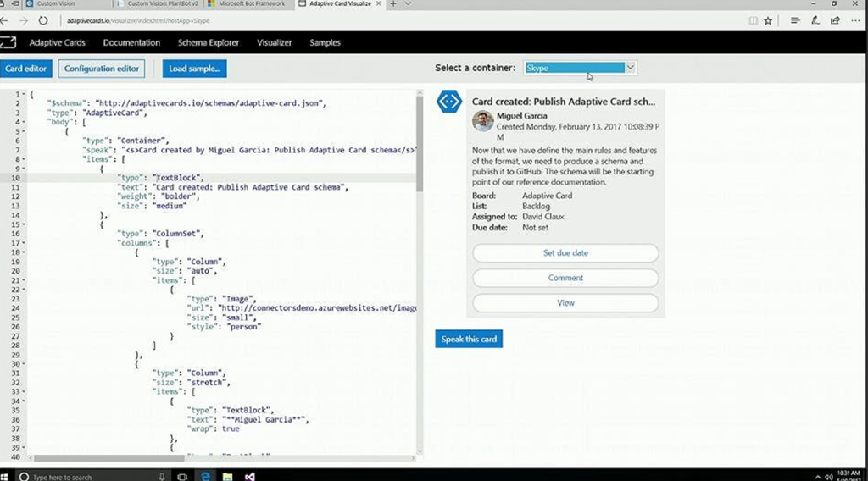Collapse code fold at line 17
The image size is (868, 481).
point(24,243)
